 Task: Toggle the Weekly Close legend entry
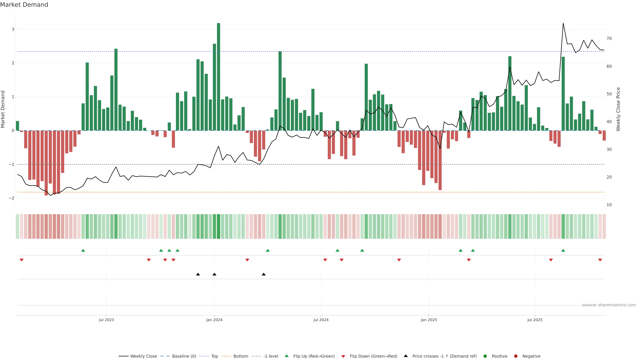tap(143, 356)
